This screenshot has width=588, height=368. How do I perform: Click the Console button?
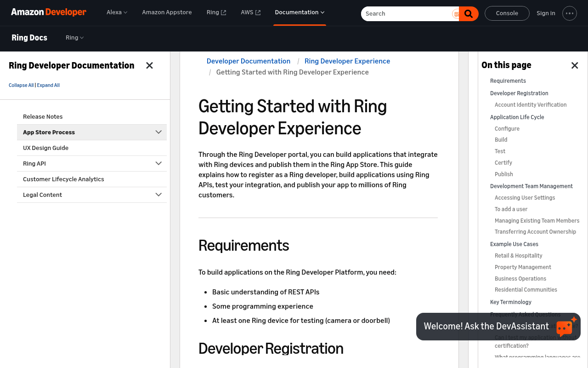507,13
